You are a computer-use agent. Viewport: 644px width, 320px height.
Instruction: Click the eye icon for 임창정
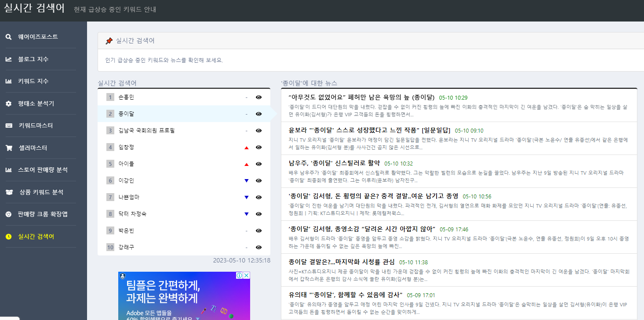pos(259,147)
